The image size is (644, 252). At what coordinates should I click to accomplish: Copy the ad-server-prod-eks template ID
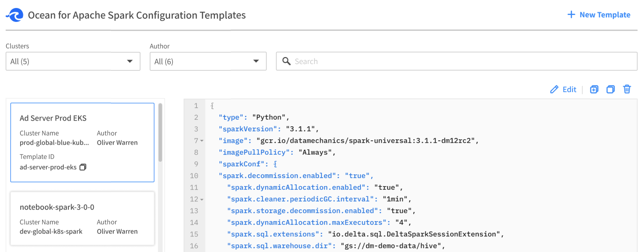click(83, 167)
